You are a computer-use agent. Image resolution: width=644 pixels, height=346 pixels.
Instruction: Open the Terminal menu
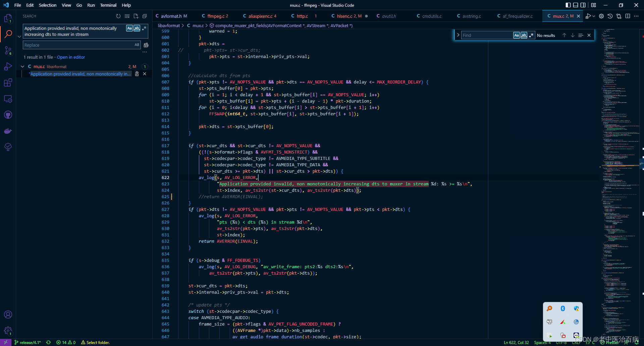click(108, 5)
